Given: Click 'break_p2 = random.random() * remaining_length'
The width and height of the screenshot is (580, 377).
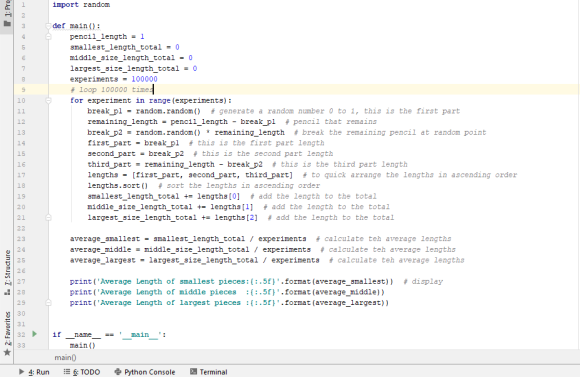Looking at the screenshot, I should [186, 132].
